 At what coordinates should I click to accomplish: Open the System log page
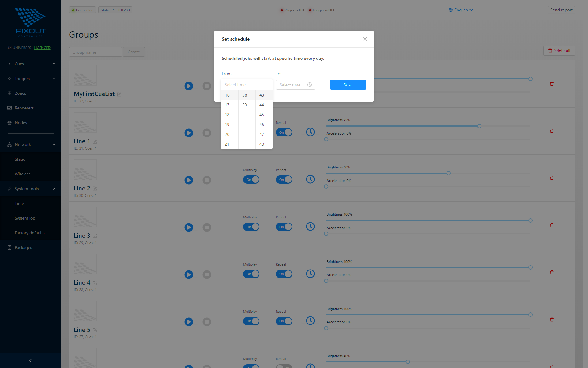click(x=25, y=218)
